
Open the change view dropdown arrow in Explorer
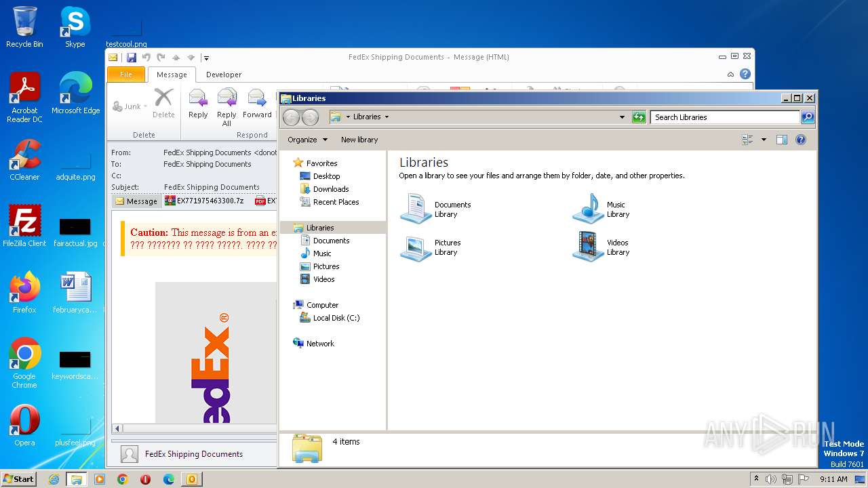pos(764,140)
